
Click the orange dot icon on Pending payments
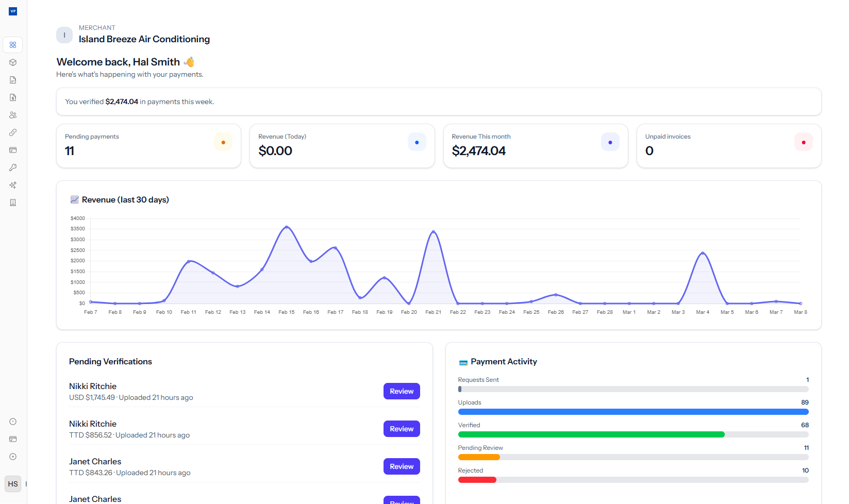click(223, 142)
